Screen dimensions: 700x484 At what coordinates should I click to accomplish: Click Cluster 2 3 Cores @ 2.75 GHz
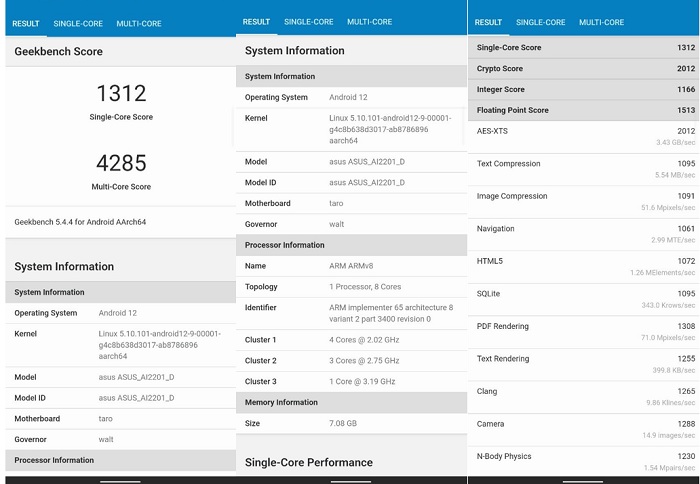[x=351, y=361]
